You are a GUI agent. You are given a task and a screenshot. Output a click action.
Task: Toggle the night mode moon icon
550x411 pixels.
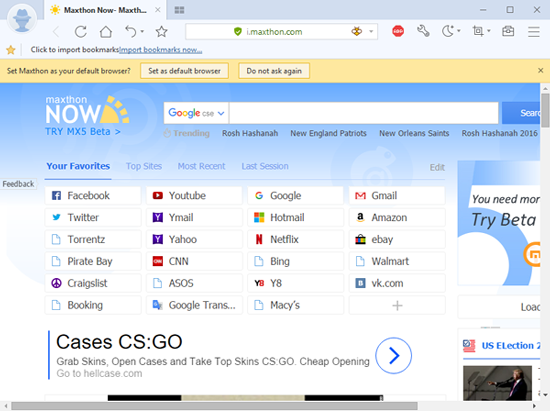coord(448,32)
